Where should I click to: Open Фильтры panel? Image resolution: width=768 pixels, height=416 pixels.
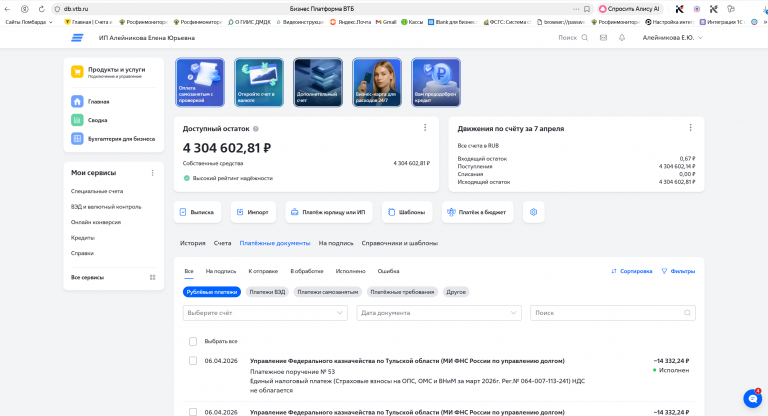678,271
